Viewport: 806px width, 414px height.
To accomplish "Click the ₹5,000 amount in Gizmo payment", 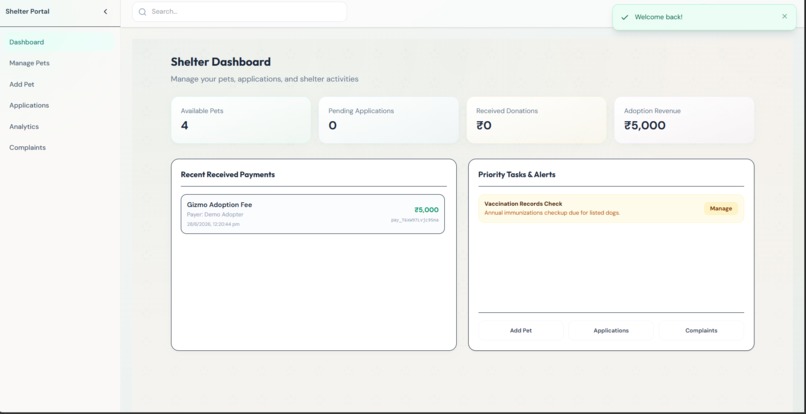I will click(x=426, y=210).
